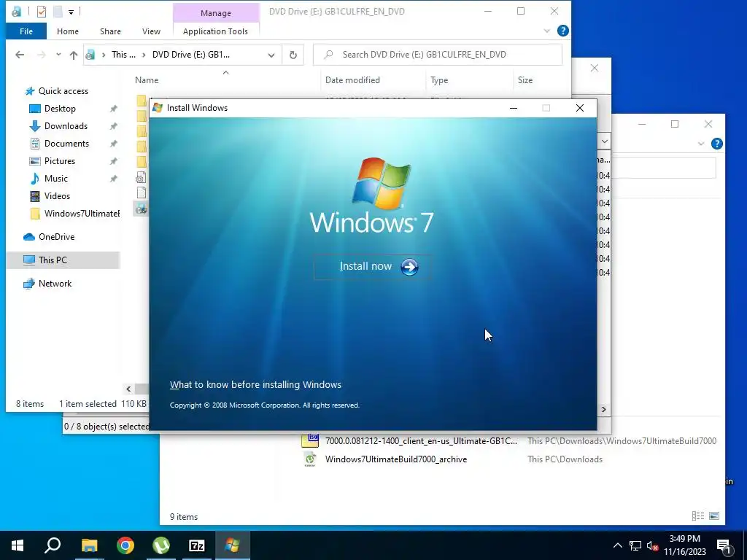Viewport: 747px width, 560px height.
Task: Open clock and calendar 3:49 PM
Action: click(x=685, y=545)
